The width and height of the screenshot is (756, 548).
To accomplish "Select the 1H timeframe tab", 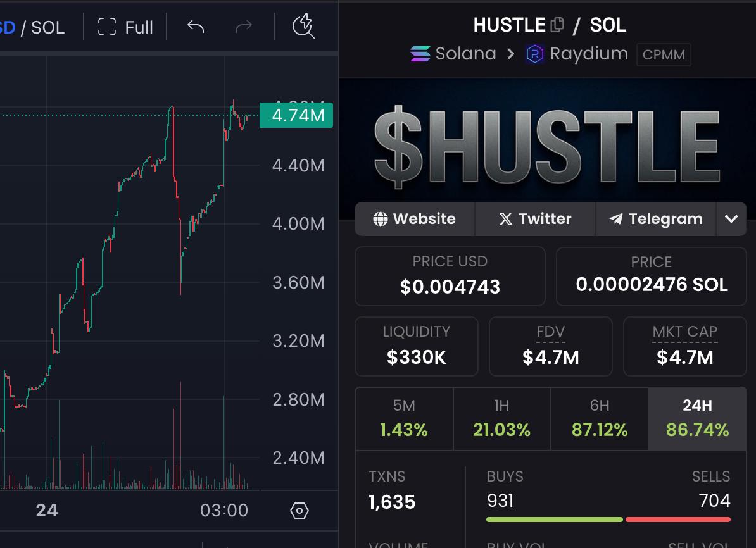I will click(502, 418).
